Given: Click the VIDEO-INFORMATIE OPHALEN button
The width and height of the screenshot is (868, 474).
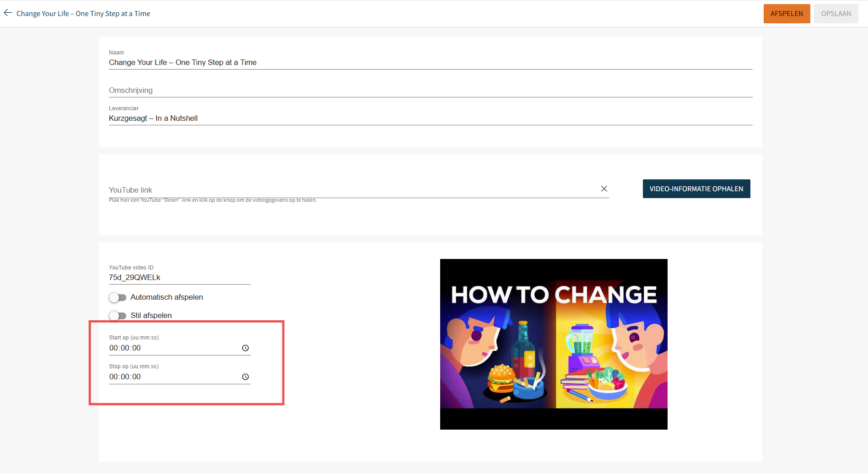Looking at the screenshot, I should (x=696, y=189).
